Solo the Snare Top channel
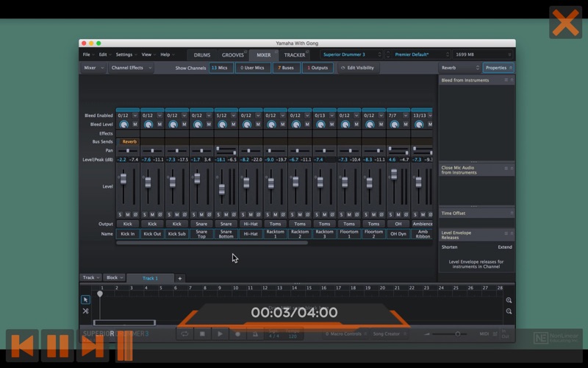Image resolution: width=588 pixels, height=368 pixels. click(194, 215)
